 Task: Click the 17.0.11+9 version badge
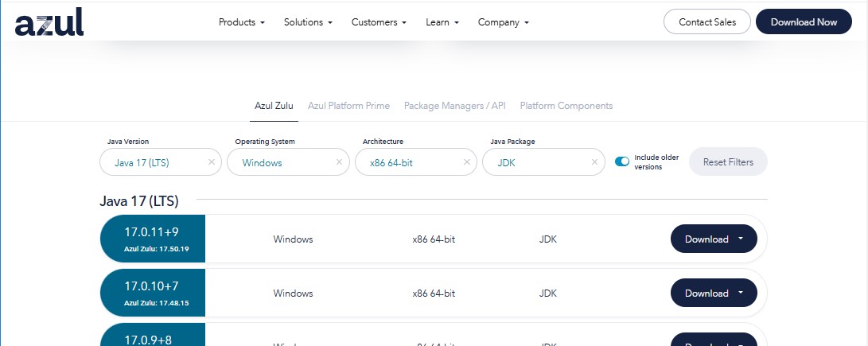click(153, 239)
